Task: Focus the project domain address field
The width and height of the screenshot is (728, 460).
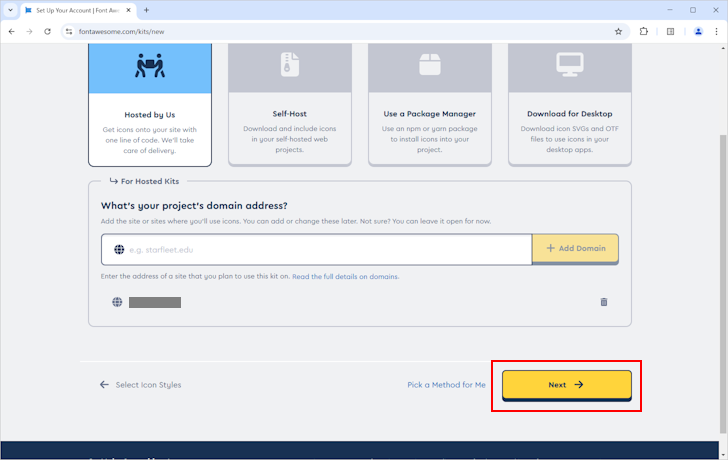Action: tap(320, 249)
